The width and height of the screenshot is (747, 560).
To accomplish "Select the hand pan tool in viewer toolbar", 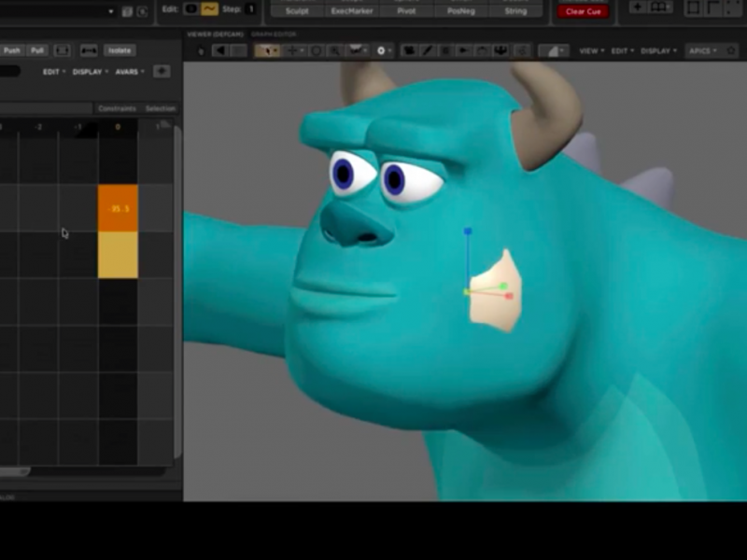I will (201, 51).
